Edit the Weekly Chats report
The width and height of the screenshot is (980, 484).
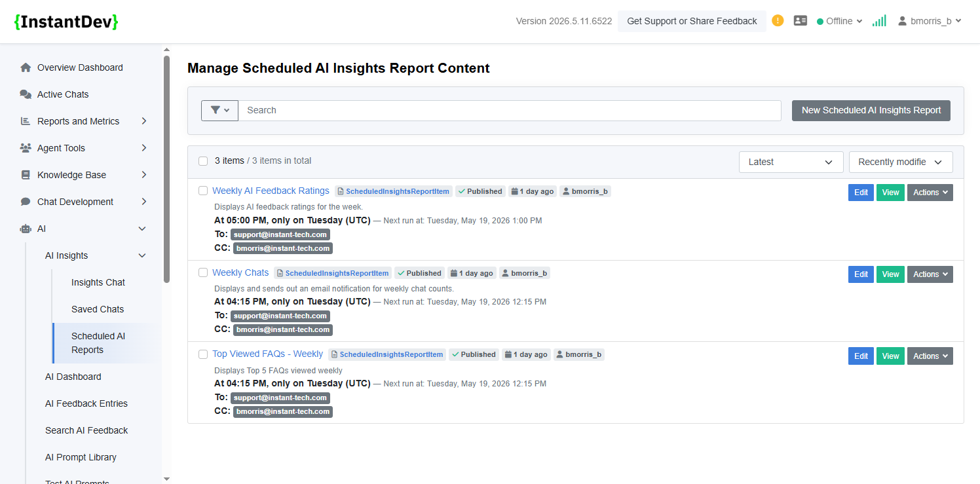coord(861,274)
